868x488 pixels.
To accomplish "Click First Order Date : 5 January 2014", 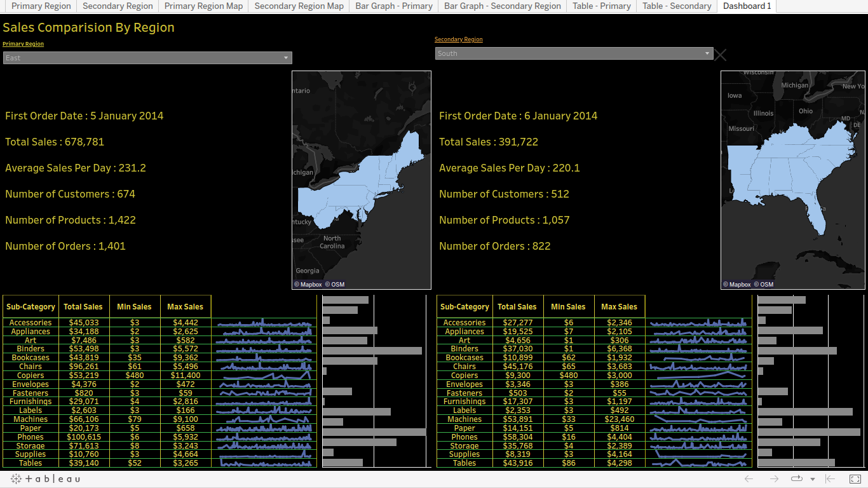I will [85, 116].
